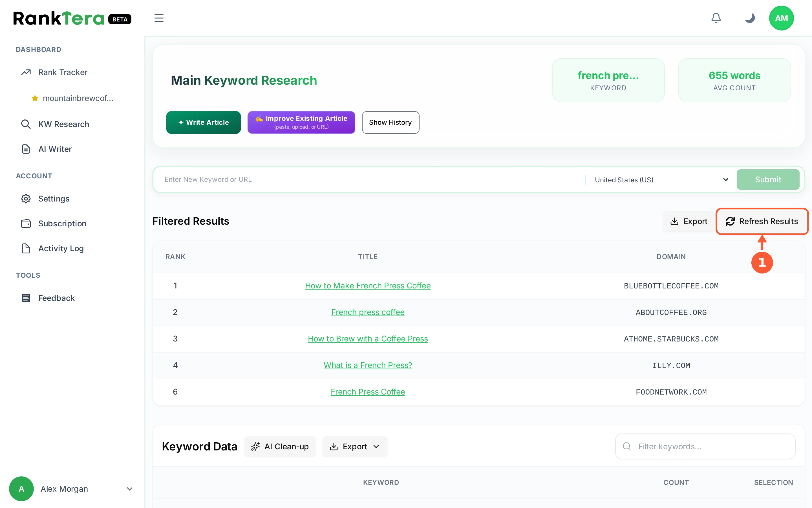The width and height of the screenshot is (812, 508).
Task: Open the FOODNETWORK.COM French Press Coffee link
Action: tap(368, 392)
